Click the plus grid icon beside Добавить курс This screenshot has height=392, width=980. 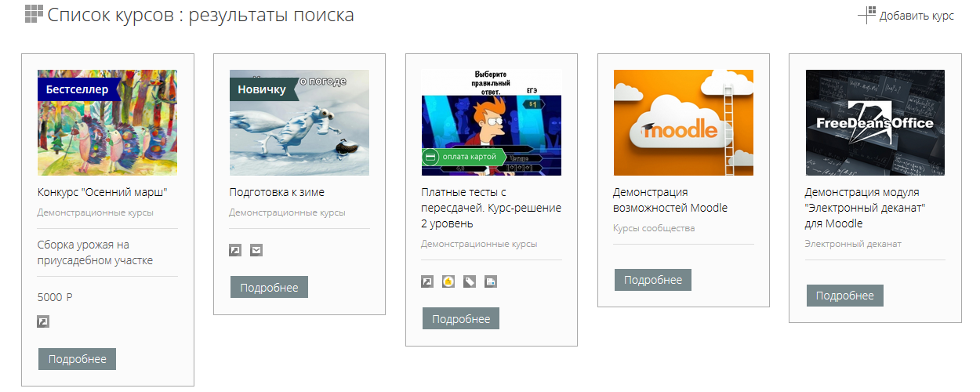(x=867, y=15)
